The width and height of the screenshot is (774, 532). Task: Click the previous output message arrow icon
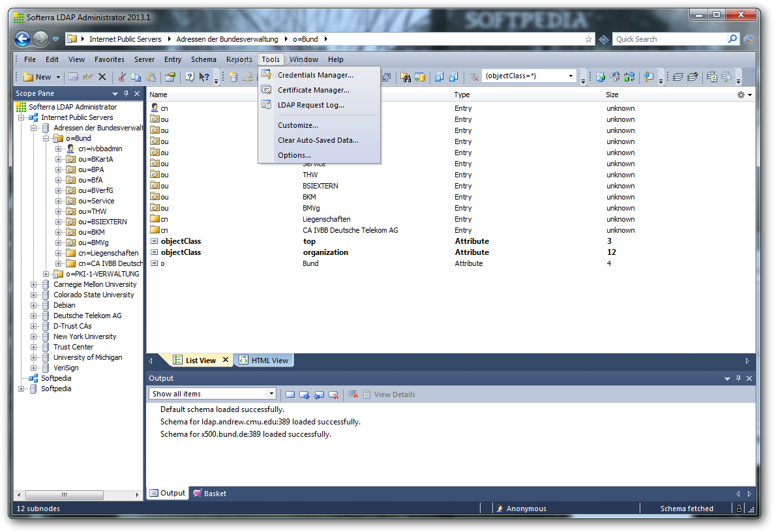(319, 394)
